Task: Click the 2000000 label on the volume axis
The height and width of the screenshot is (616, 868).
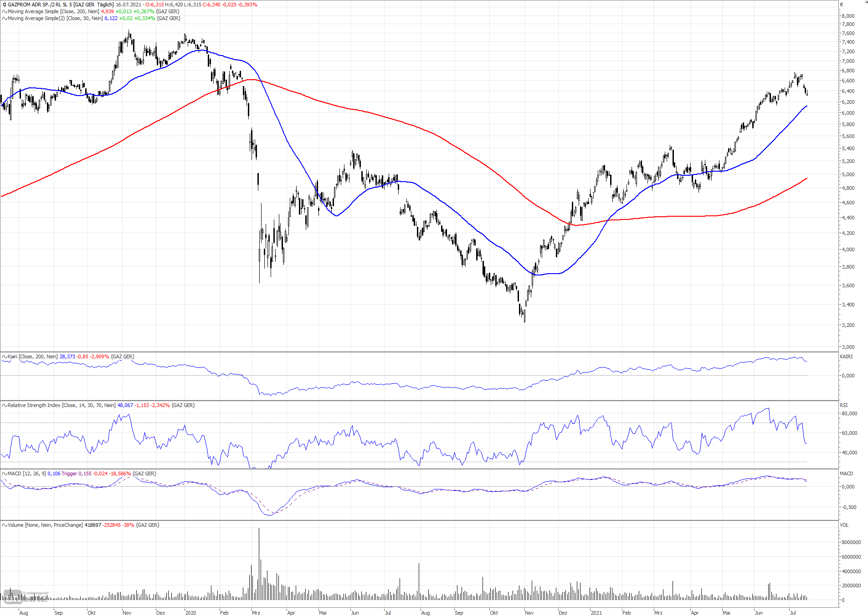Action: click(x=851, y=585)
